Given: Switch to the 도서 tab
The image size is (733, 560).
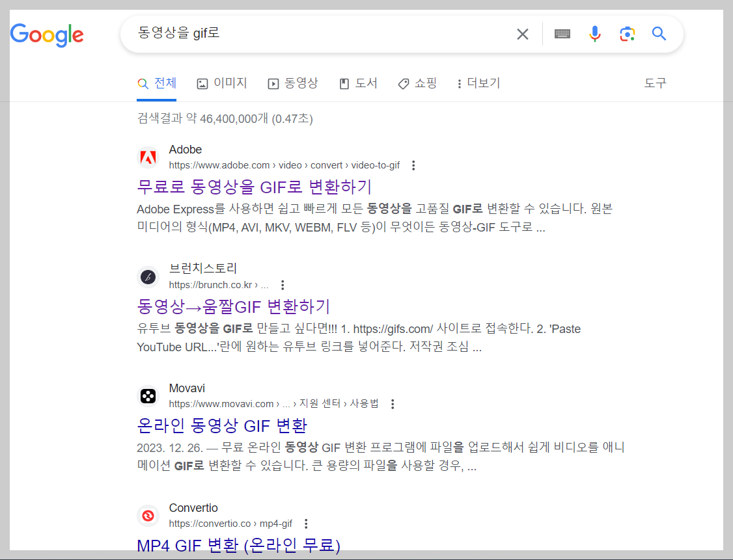Looking at the screenshot, I should tap(358, 84).
